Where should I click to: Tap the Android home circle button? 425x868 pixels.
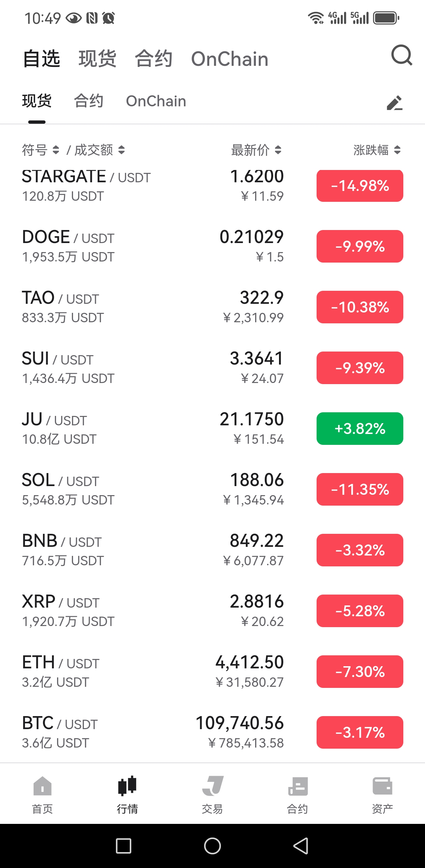click(x=212, y=846)
